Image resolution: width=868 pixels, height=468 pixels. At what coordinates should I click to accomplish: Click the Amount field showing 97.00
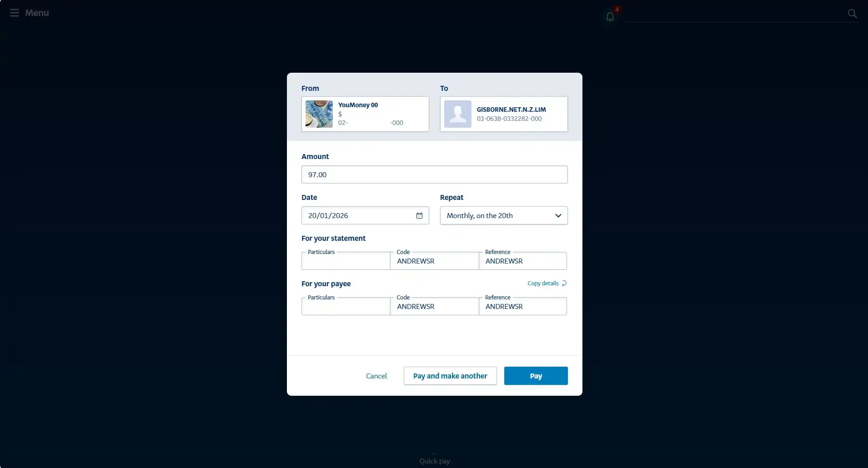(x=435, y=174)
